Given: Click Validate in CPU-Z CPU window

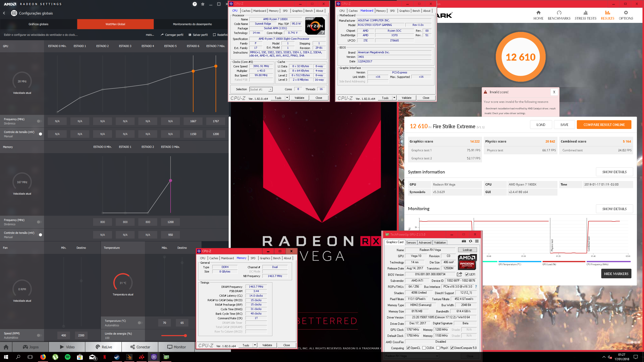Looking at the screenshot, I should click(x=299, y=98).
